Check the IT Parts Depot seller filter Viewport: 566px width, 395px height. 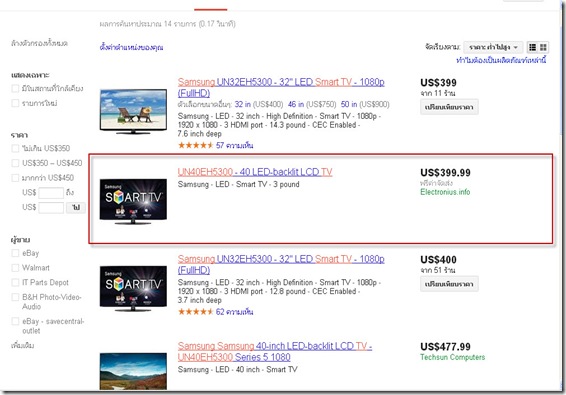click(x=15, y=282)
